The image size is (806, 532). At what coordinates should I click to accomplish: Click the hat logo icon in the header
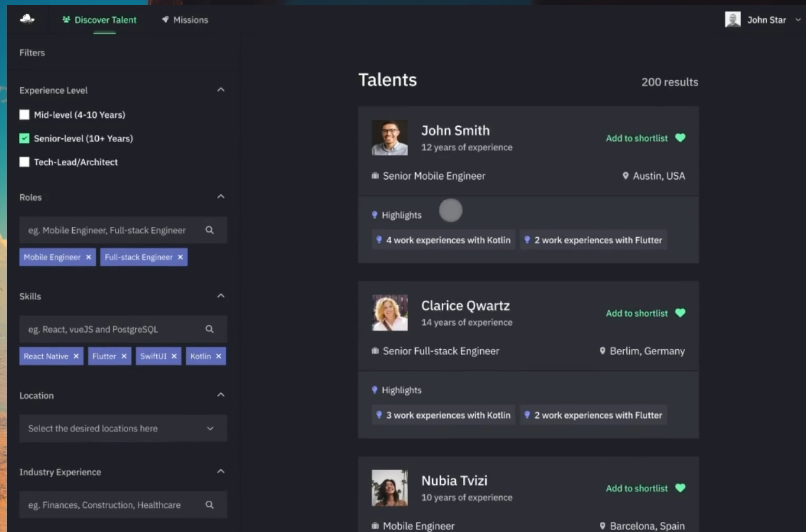(x=27, y=19)
